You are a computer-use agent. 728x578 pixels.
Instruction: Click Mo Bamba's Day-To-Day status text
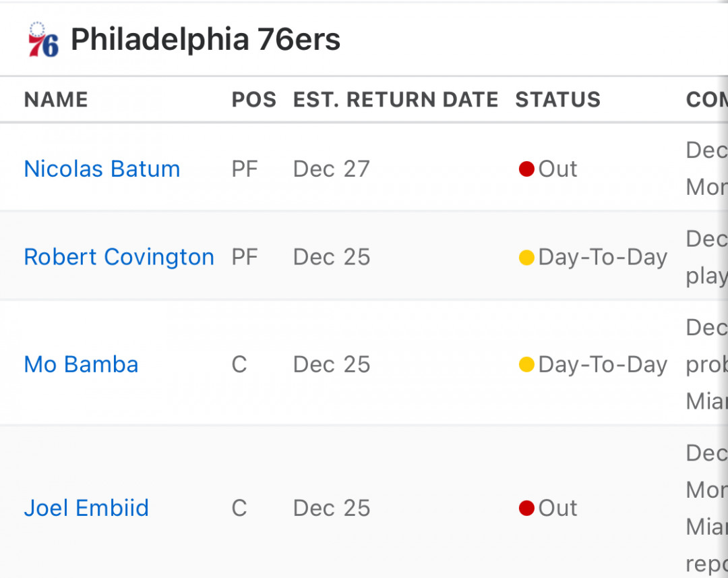click(x=603, y=364)
